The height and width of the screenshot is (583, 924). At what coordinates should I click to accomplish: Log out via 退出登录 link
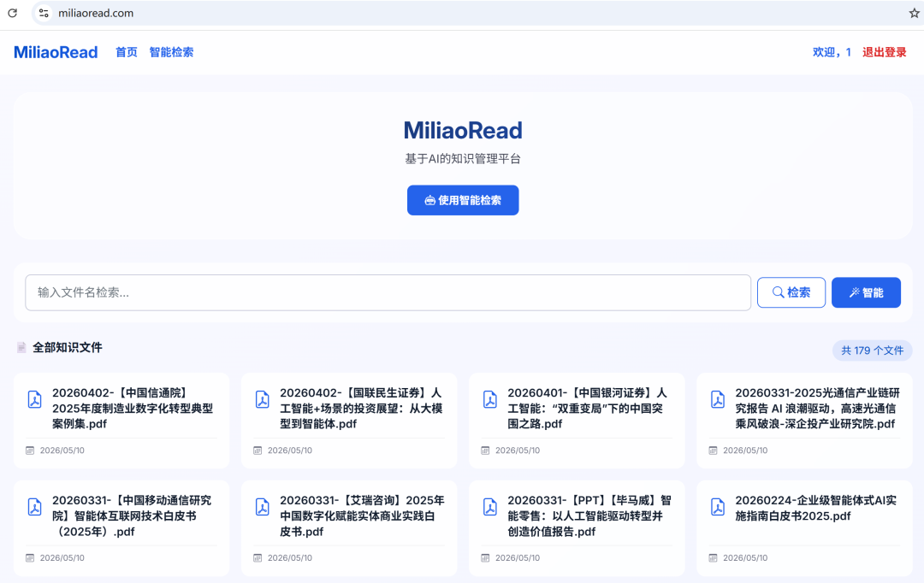click(x=884, y=52)
